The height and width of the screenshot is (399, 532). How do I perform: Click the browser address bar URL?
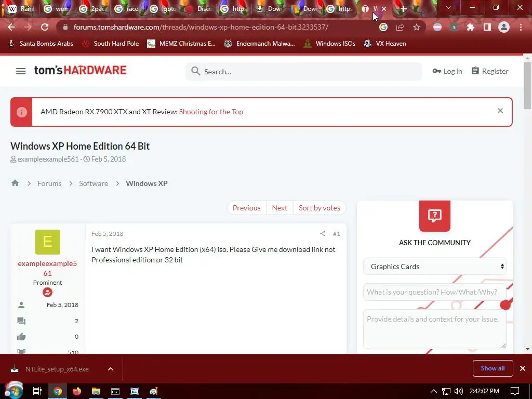coord(201,27)
